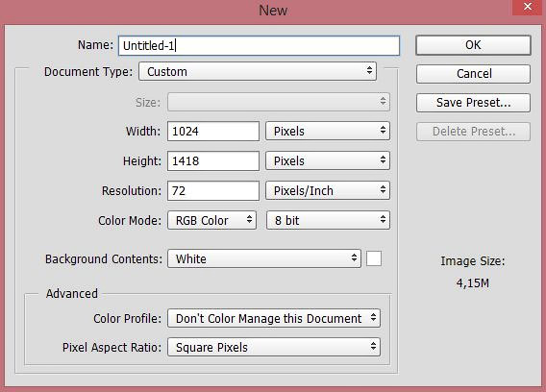Click the 4,15M image size value
The image size is (546, 392).
[473, 283]
